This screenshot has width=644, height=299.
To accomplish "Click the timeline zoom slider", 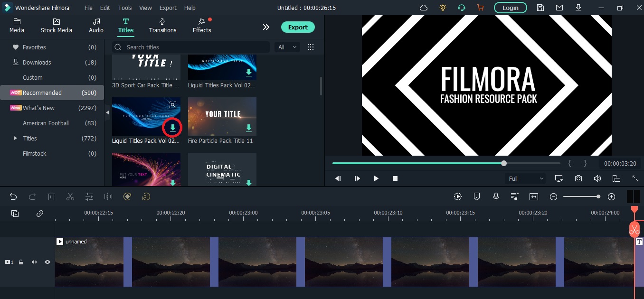I will 581,196.
